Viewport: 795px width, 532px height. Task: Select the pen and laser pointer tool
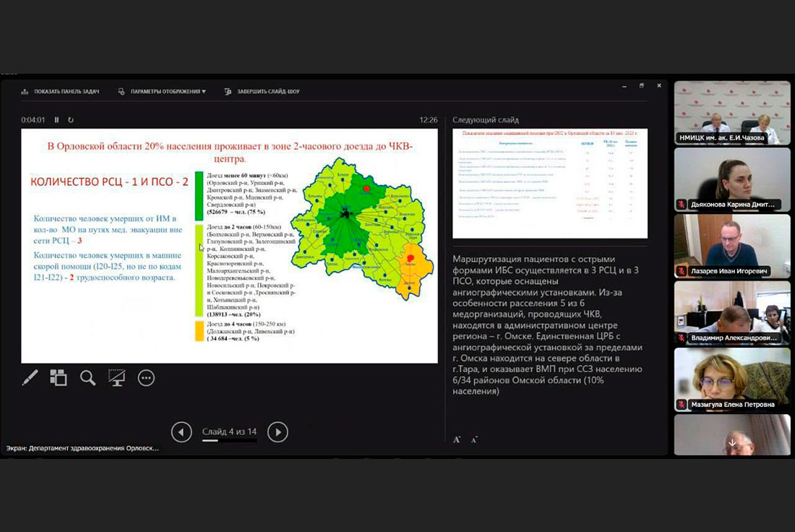point(30,378)
